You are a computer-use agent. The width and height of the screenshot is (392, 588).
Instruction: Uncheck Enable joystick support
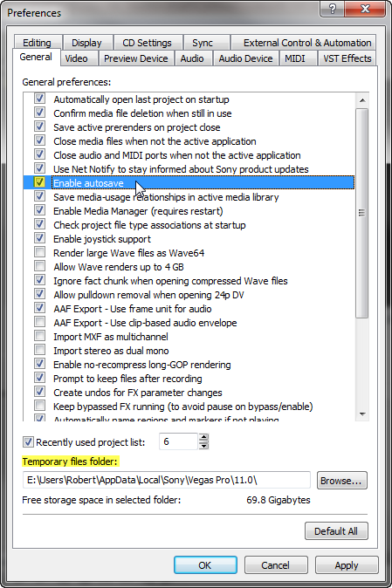[x=39, y=238]
